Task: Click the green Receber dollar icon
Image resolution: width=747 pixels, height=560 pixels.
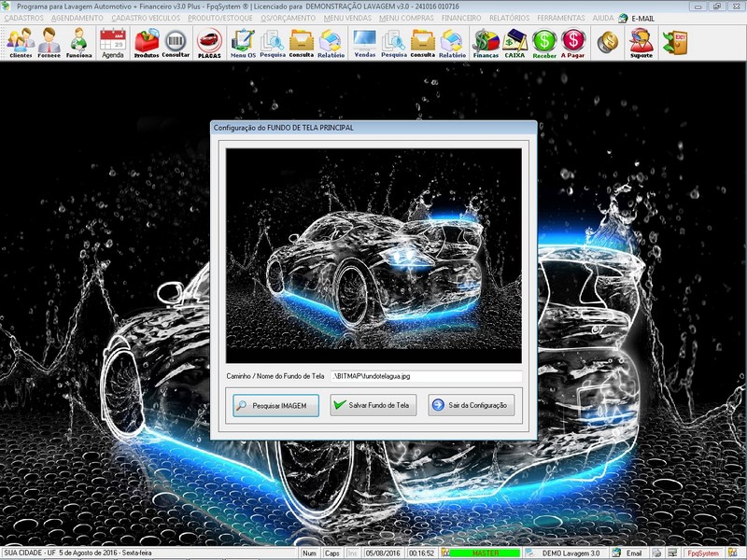Action: pyautogui.click(x=544, y=43)
